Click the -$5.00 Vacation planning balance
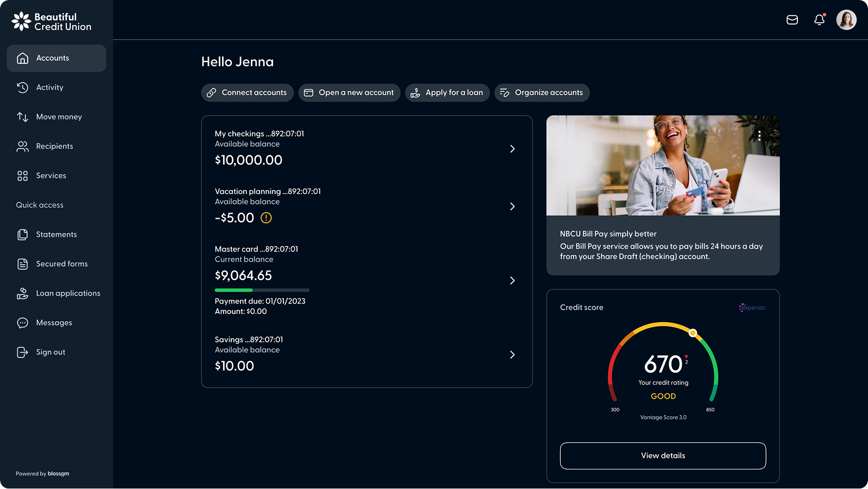This screenshot has height=489, width=868. pos(235,218)
